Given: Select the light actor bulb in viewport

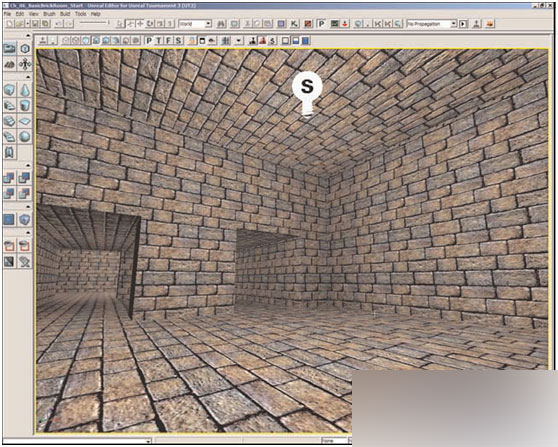Looking at the screenshot, I should (x=307, y=94).
